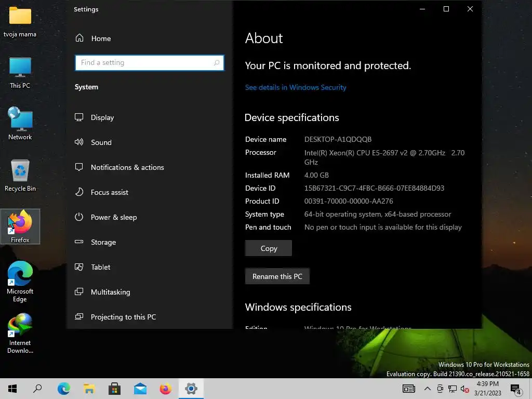Viewport: 532px width, 399px height.
Task: Launch Firefox from the taskbar
Action: coord(166,389)
